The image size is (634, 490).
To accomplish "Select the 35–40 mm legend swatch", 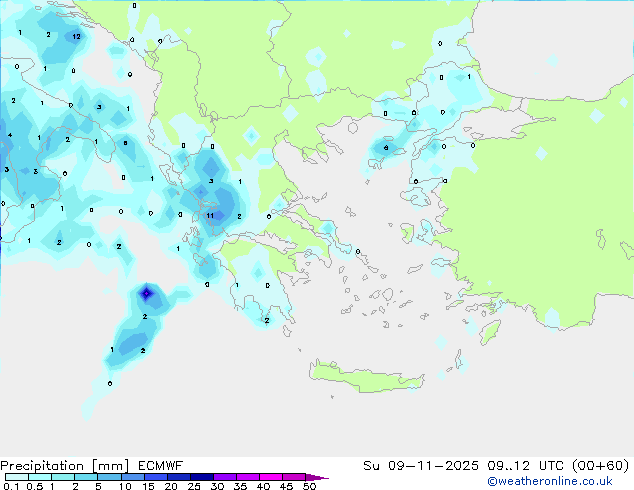I will (x=247, y=477).
